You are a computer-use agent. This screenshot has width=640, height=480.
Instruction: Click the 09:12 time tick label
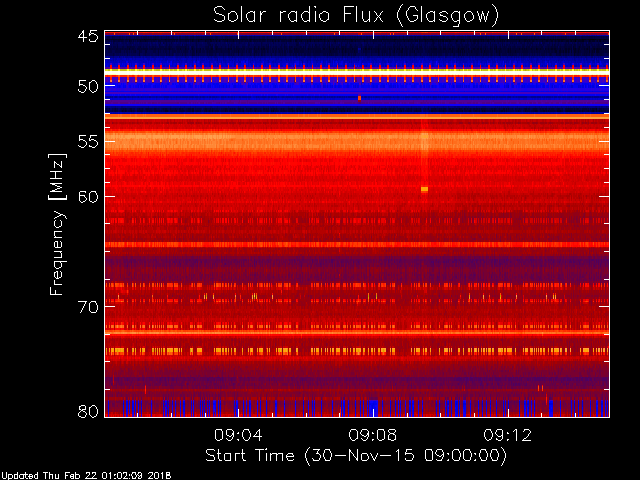click(x=508, y=435)
